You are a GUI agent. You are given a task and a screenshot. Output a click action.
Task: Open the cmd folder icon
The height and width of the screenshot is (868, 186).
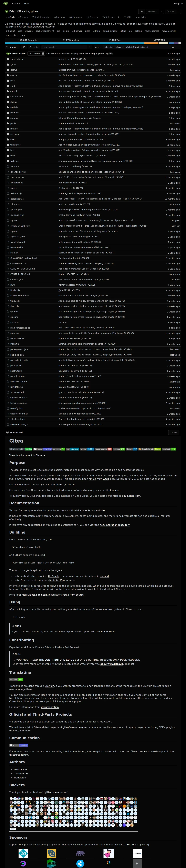pyautogui.click(x=8, y=86)
